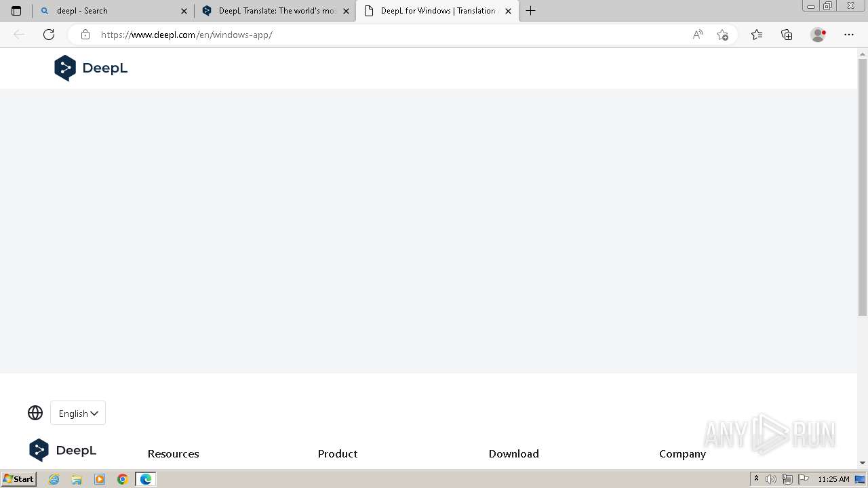Image resolution: width=868 pixels, height=488 pixels.
Task: Click the Product footer heading
Action: [x=338, y=453]
